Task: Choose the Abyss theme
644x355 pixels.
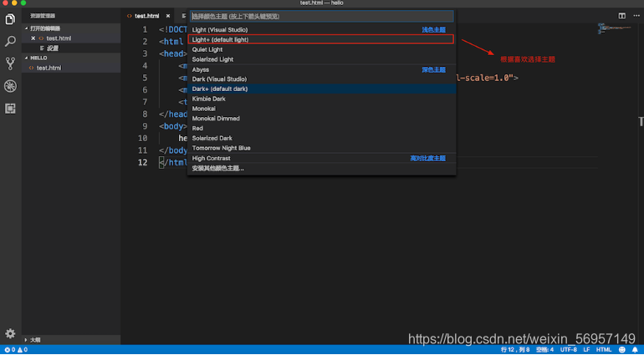Action: coord(322,69)
